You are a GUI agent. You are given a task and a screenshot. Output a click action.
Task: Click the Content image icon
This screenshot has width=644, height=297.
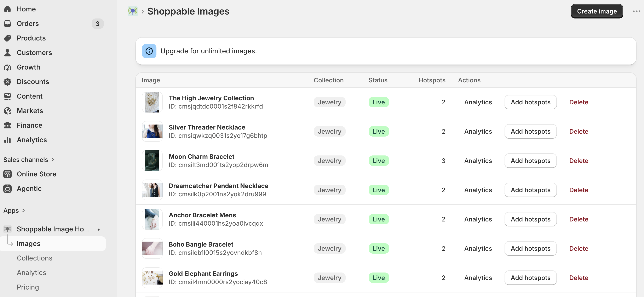click(7, 96)
